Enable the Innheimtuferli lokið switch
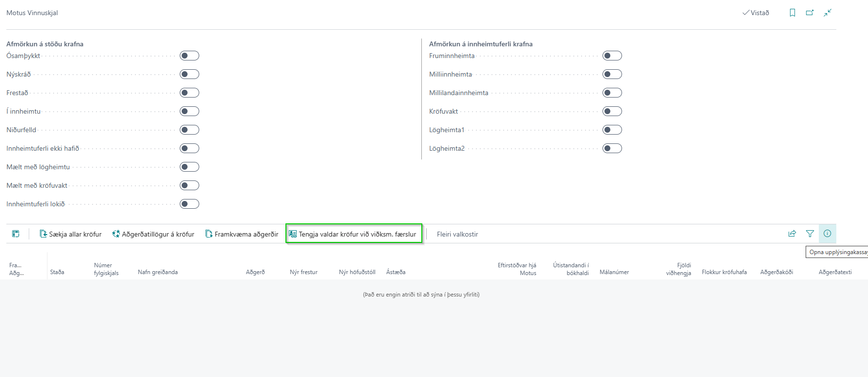This screenshot has height=377, width=868. pos(189,204)
